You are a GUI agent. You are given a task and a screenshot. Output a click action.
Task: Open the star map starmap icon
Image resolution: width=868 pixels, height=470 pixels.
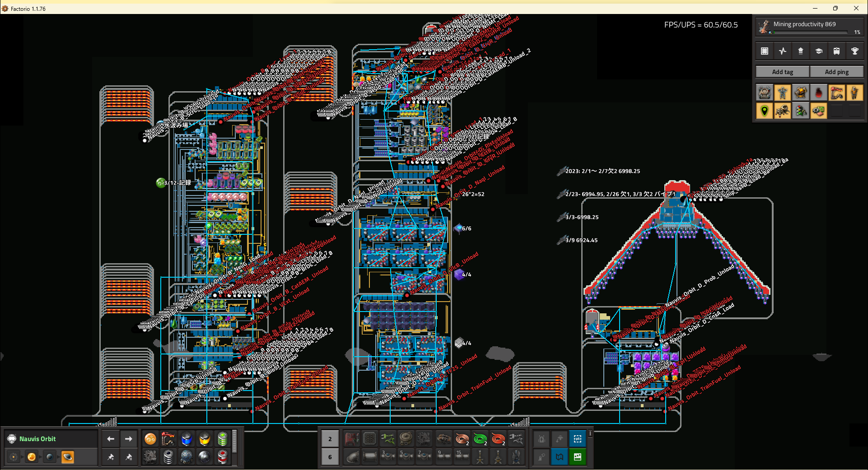(14, 457)
